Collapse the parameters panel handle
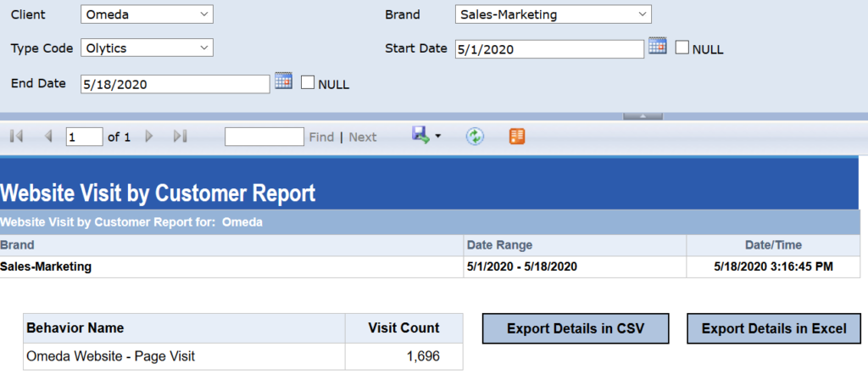The image size is (868, 375). point(642,116)
